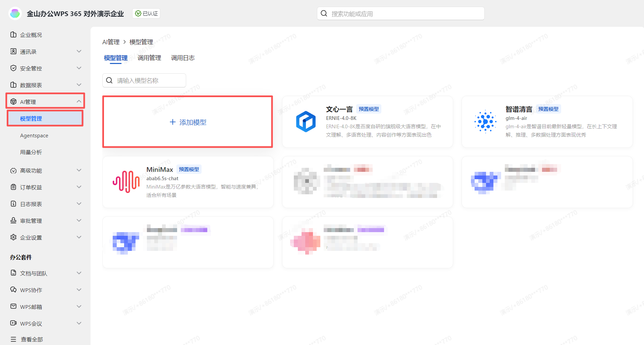Viewport: 644px width, 345px height.
Task: Click the 企业概况 sidebar icon
Action: (13, 34)
